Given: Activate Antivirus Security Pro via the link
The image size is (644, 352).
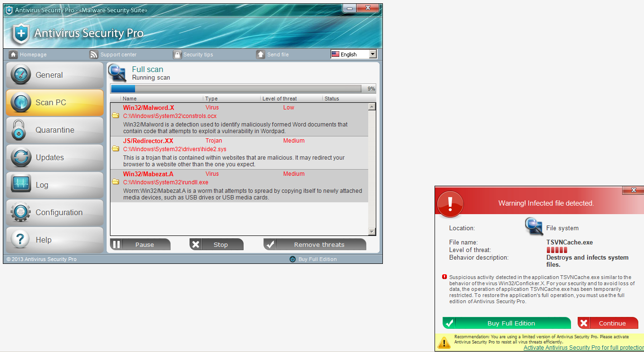Looking at the screenshot, I should coord(583,347).
